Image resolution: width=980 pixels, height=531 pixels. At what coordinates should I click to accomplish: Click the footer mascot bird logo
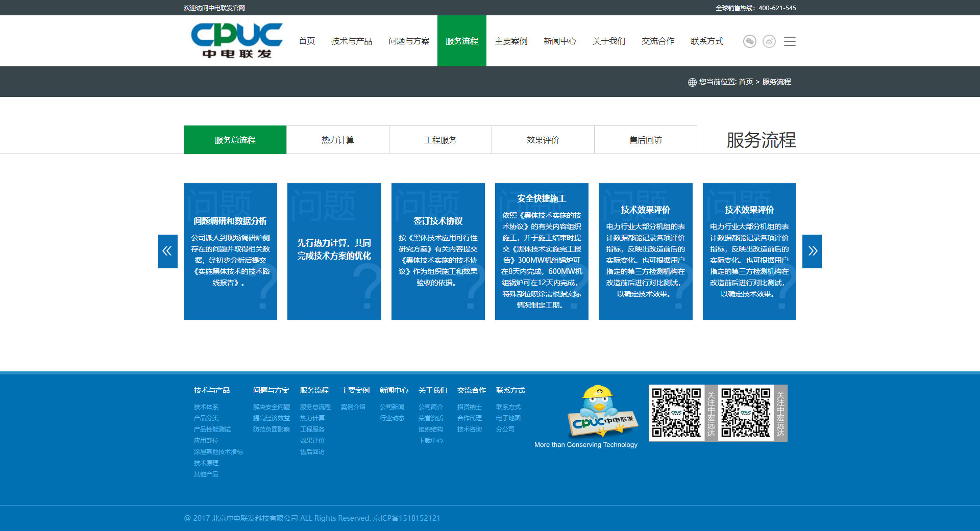pos(601,412)
